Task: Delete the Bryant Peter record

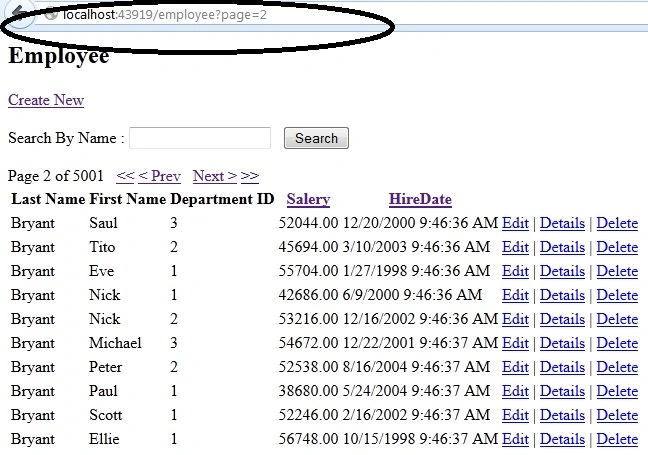Action: click(617, 367)
